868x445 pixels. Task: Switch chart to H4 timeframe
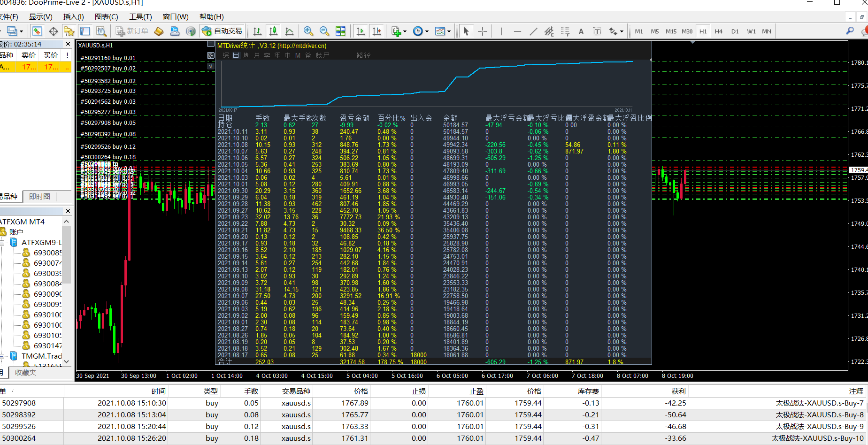tap(719, 31)
